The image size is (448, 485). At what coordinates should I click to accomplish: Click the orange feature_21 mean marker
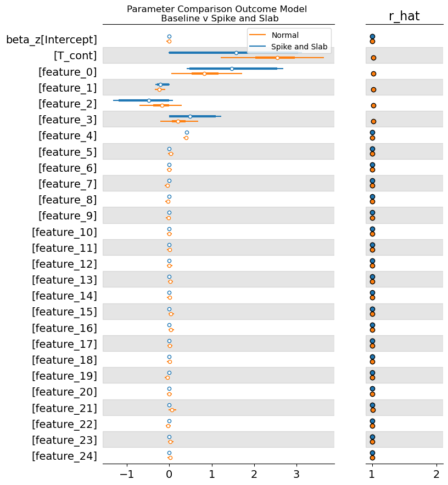point(172,410)
